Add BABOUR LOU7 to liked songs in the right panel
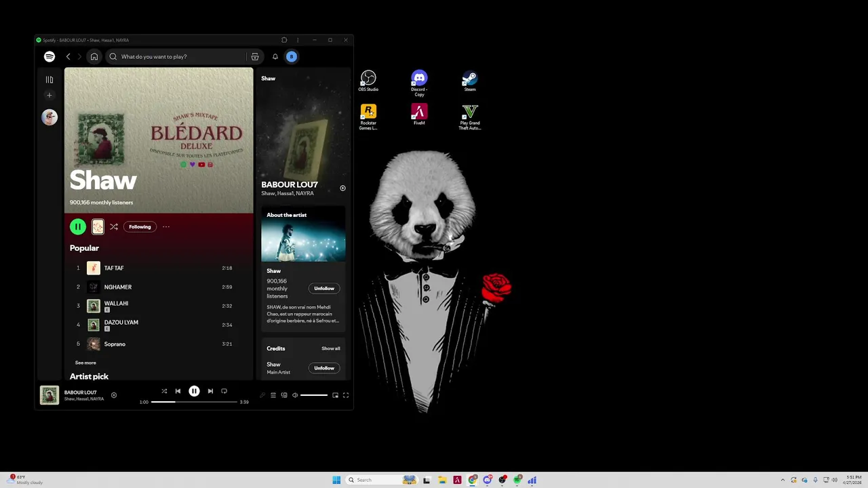This screenshot has height=488, width=868. pyautogui.click(x=342, y=188)
